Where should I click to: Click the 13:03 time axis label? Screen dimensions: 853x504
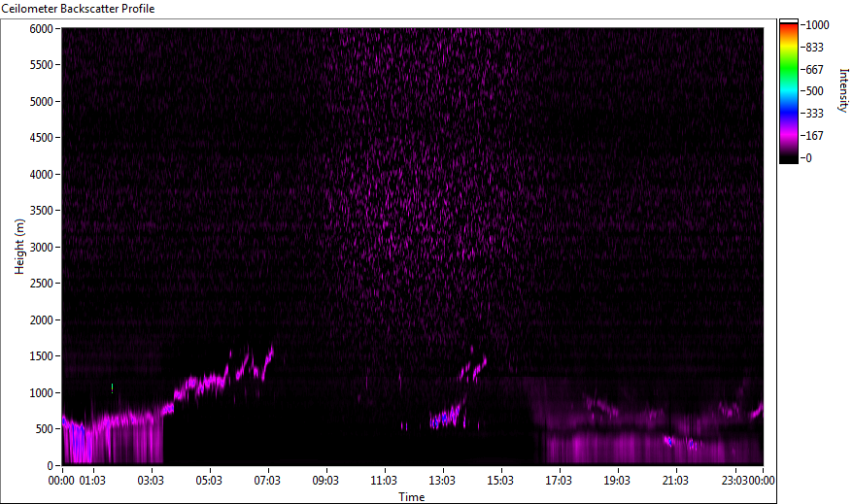point(442,481)
